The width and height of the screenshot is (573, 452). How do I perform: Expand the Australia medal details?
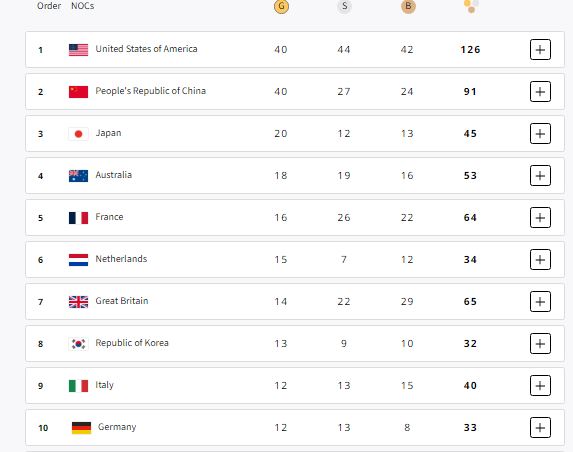[x=540, y=175]
